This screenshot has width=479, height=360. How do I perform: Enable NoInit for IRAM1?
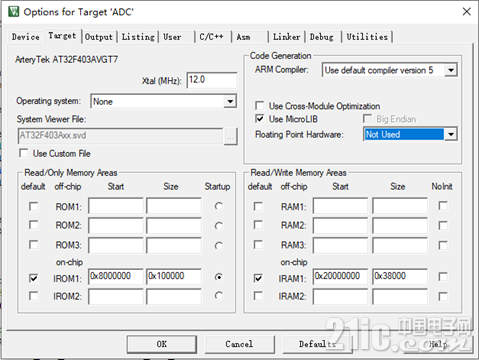point(443,276)
